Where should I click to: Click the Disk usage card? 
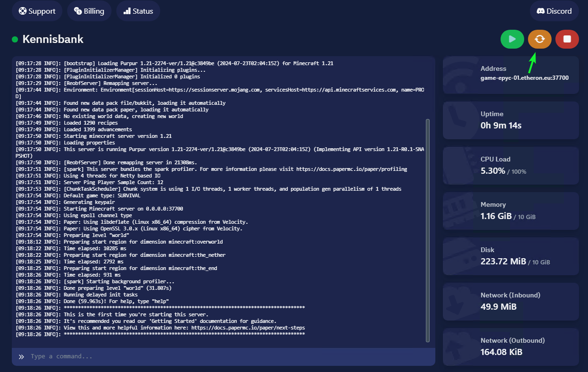(510, 256)
